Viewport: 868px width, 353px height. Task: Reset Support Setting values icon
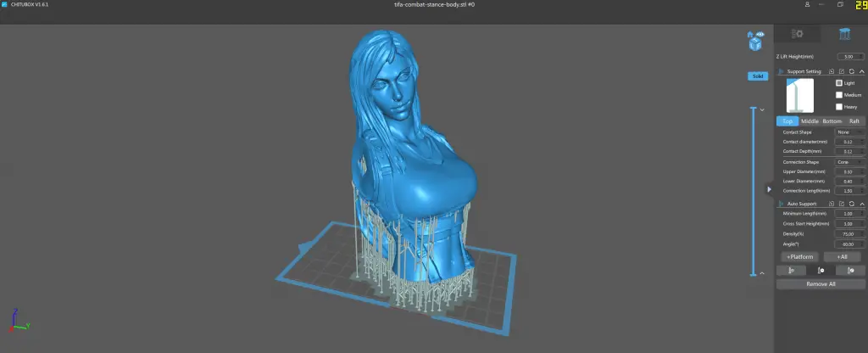tap(851, 71)
